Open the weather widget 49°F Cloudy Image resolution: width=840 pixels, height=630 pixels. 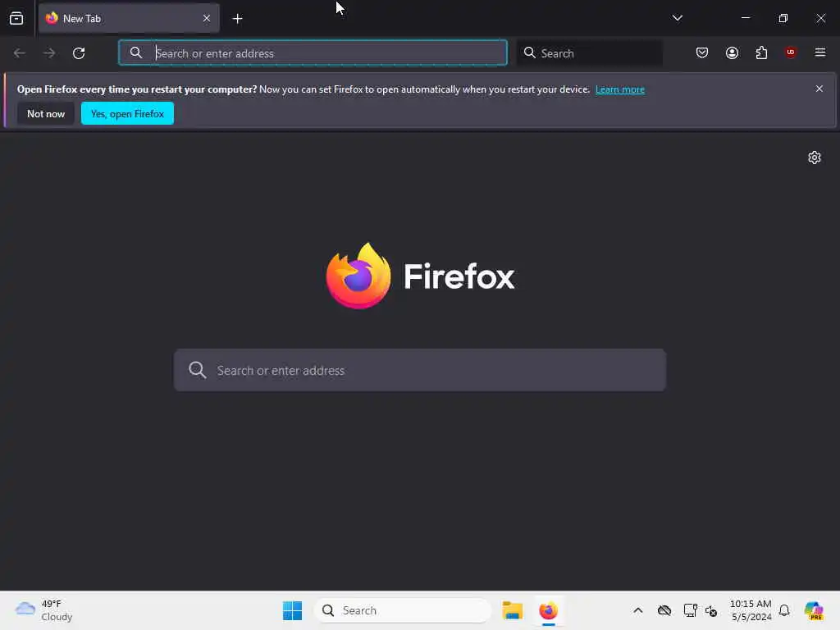tap(44, 610)
